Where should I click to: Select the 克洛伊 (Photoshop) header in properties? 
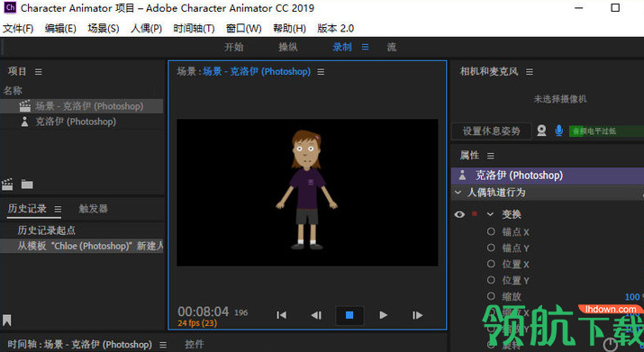click(x=548, y=176)
